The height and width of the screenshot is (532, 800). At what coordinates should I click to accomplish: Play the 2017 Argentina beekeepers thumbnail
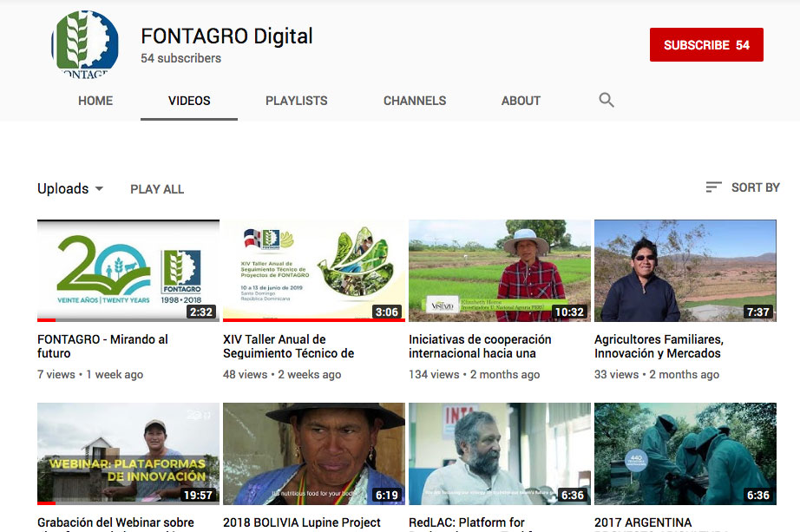pyautogui.click(x=685, y=454)
